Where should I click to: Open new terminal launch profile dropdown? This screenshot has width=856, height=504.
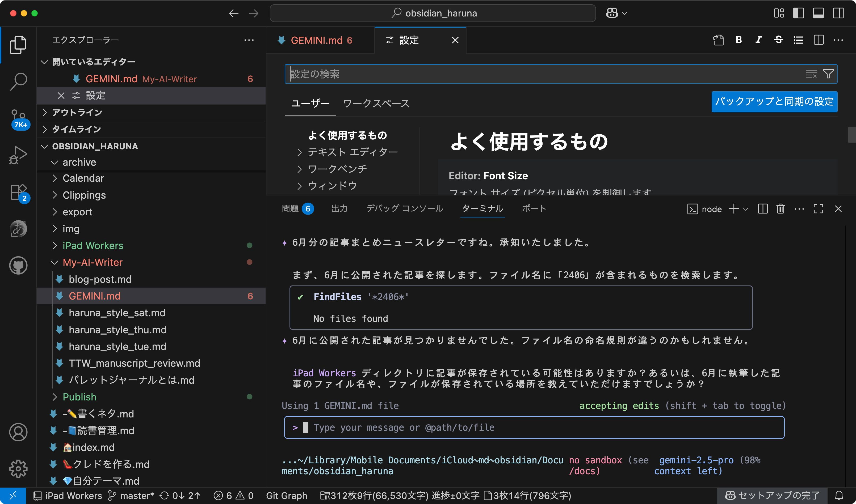745,209
